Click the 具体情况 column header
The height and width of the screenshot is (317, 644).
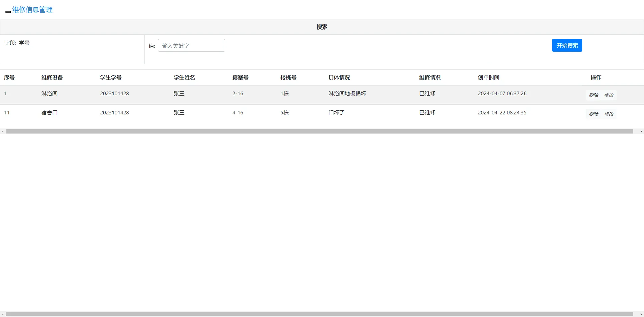(339, 77)
